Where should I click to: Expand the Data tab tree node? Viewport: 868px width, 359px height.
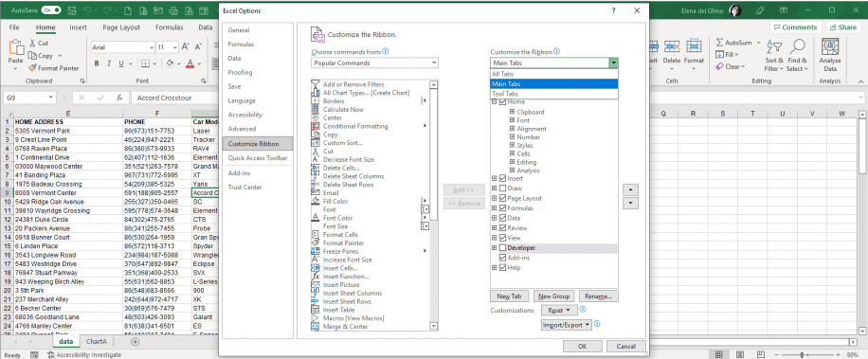[495, 218]
